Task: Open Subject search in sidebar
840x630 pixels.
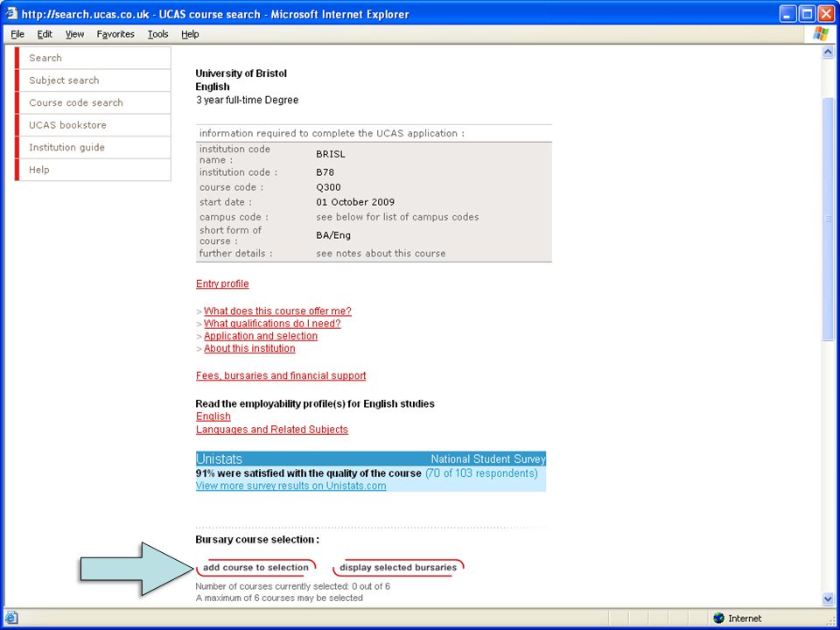Action: tap(94, 80)
